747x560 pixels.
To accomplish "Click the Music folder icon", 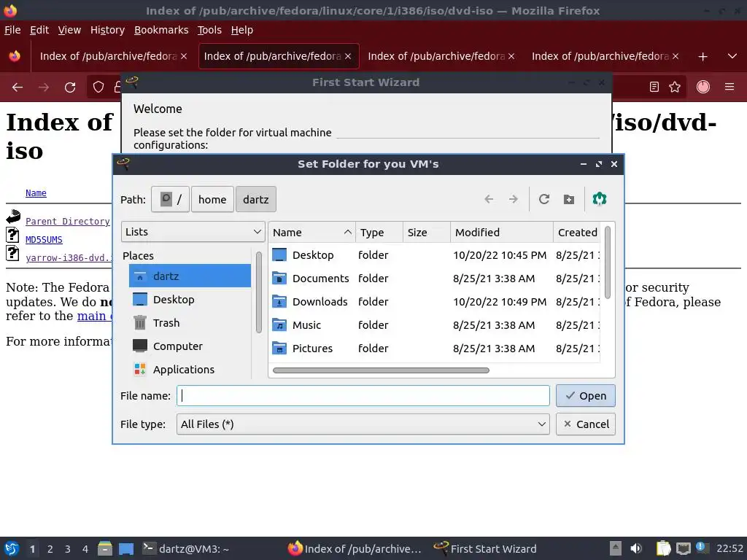I will tap(279, 324).
